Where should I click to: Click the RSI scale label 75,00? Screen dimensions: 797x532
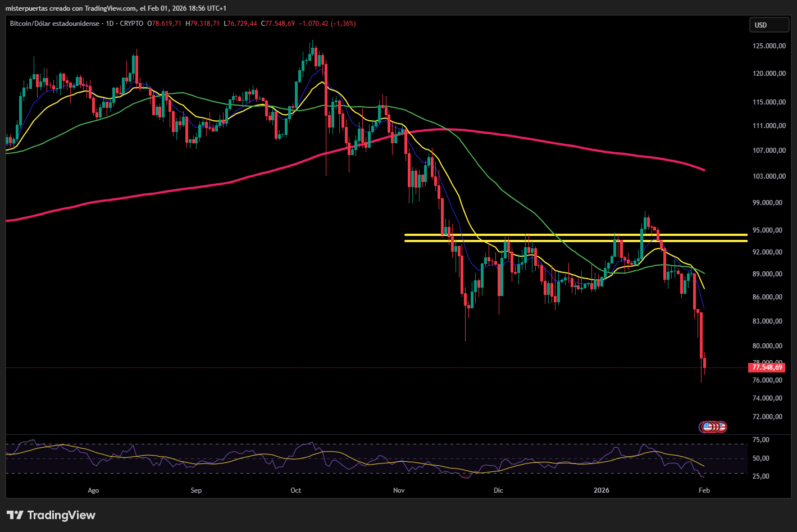tap(762, 440)
